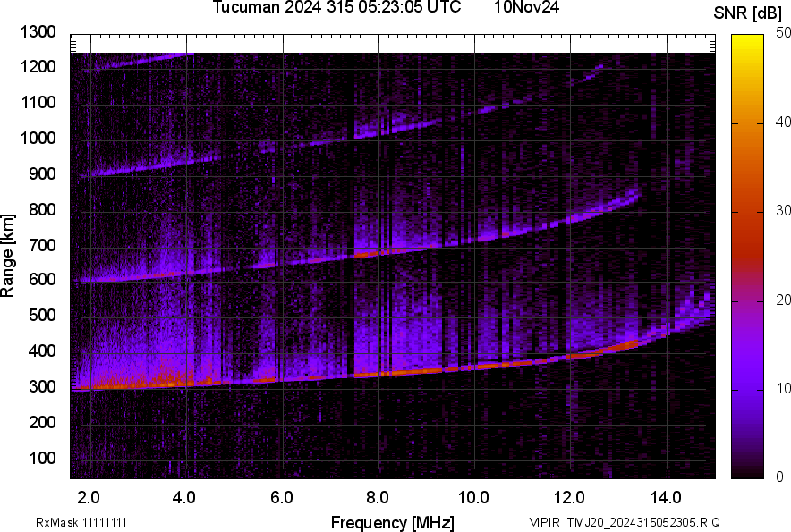Click frequency tick label '12.0'
Image resolution: width=791 pixels, height=532 pixels.
(570, 498)
